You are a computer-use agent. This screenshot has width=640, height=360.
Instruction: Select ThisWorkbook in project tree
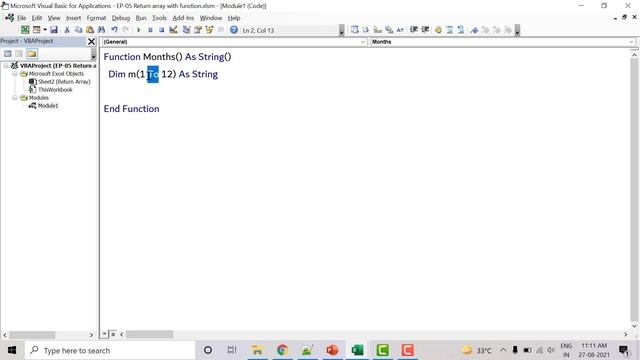[55, 90]
